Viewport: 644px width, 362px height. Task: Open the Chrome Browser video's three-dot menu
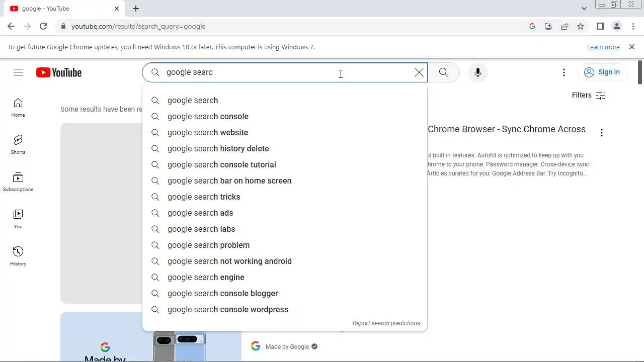pyautogui.click(x=601, y=133)
